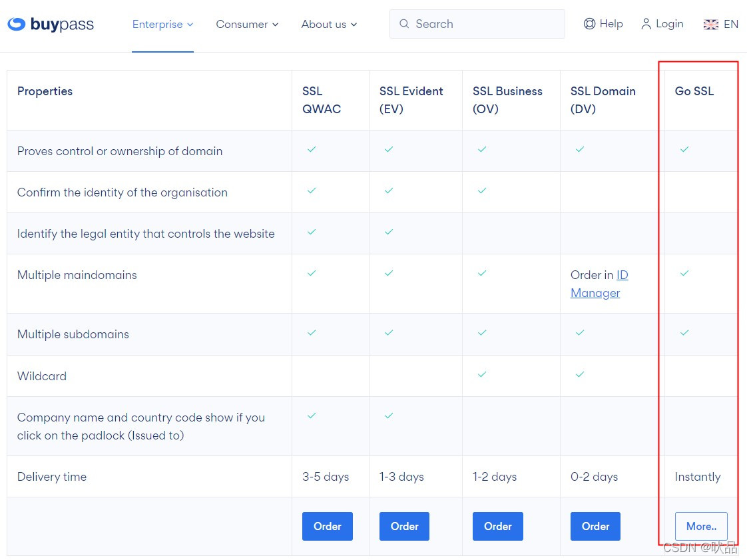Click the Go SSL column header
Image resolution: width=747 pixels, height=560 pixels.
point(694,91)
